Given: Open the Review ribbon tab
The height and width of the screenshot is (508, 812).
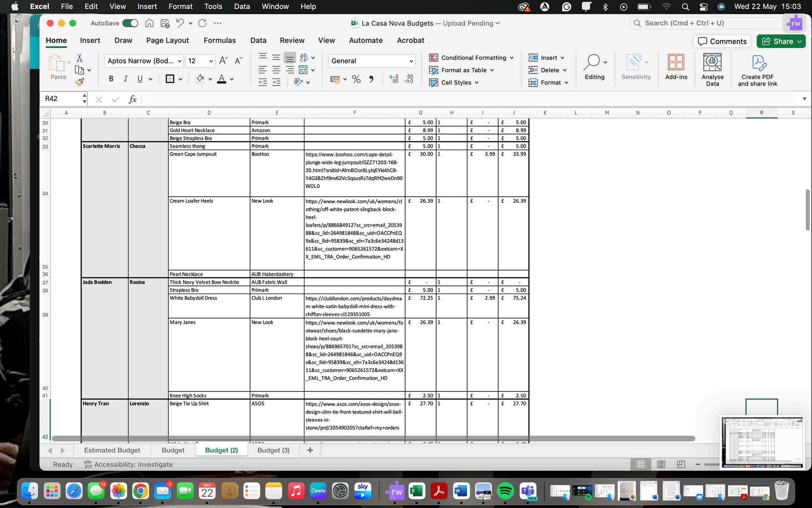Looking at the screenshot, I should pos(292,40).
